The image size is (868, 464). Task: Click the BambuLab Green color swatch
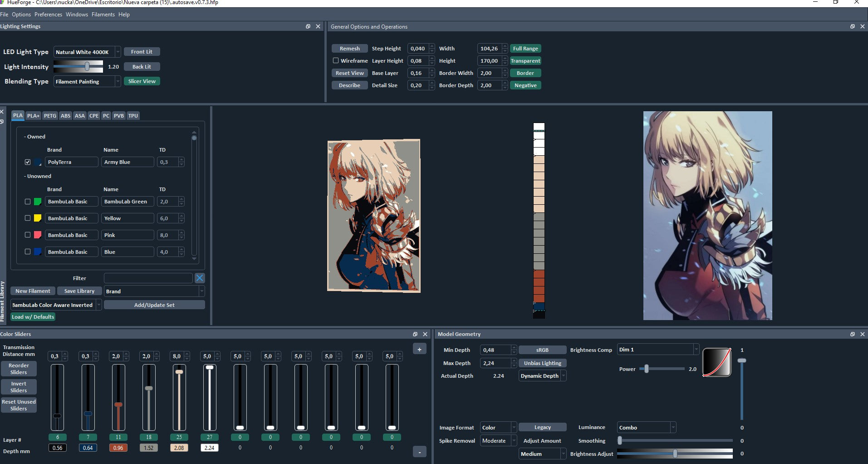tap(38, 202)
